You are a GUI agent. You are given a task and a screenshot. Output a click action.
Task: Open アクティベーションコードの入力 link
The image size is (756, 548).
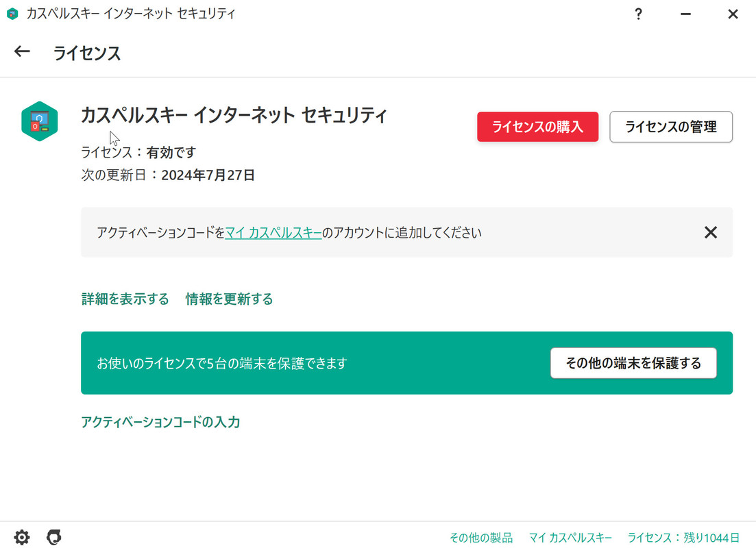coord(160,422)
